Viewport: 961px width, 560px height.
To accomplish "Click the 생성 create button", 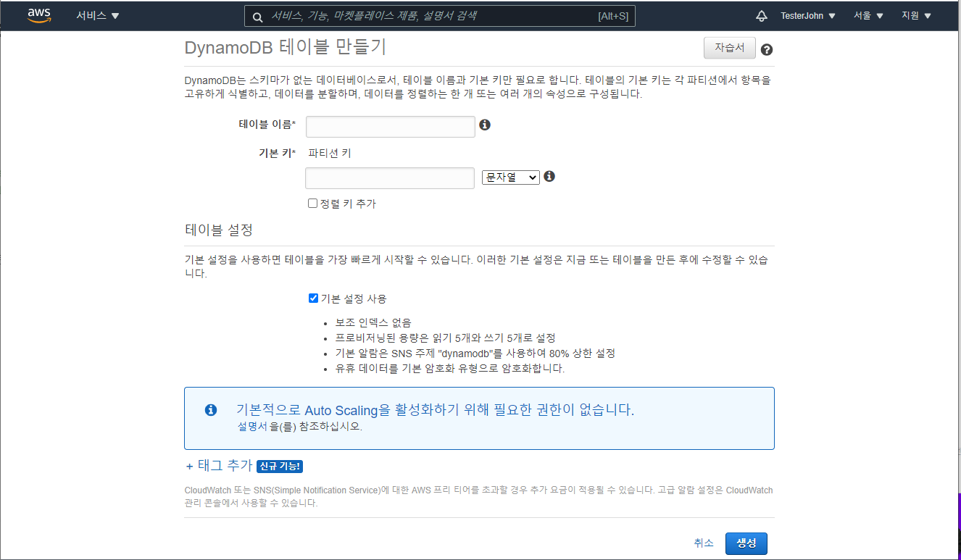I will (746, 543).
